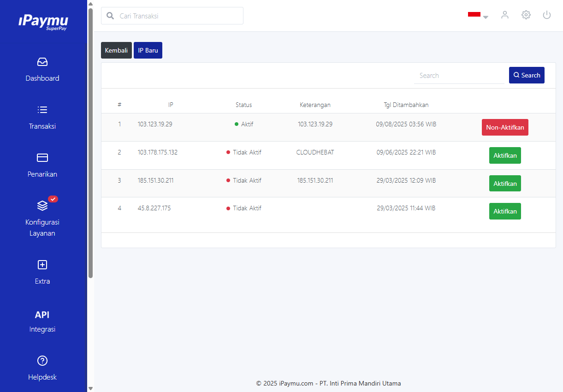Click keterangan 103.123.19.29 cell
The width and height of the screenshot is (563, 392).
coord(315,124)
